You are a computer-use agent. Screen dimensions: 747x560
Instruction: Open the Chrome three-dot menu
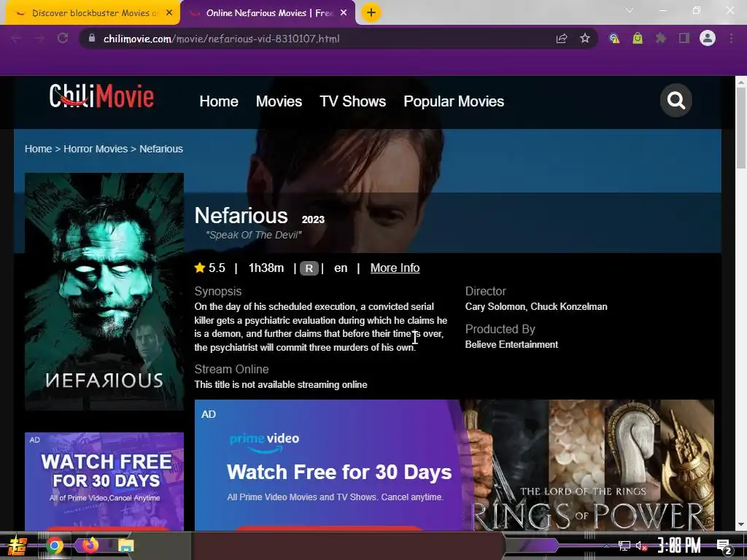[731, 38]
